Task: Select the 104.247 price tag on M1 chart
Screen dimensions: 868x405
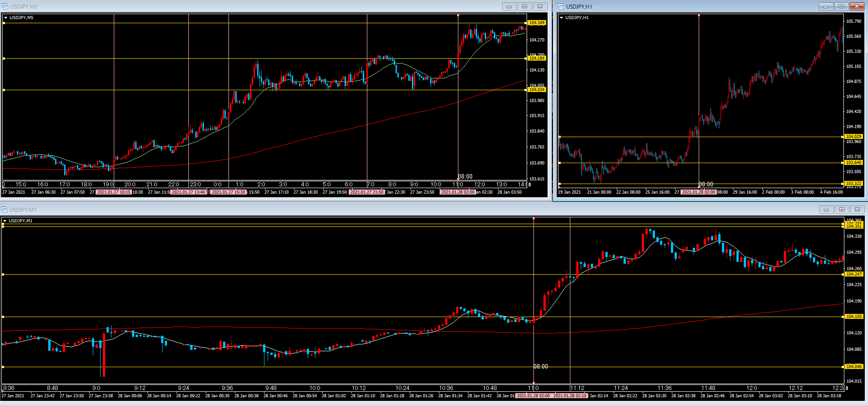Action: point(853,274)
